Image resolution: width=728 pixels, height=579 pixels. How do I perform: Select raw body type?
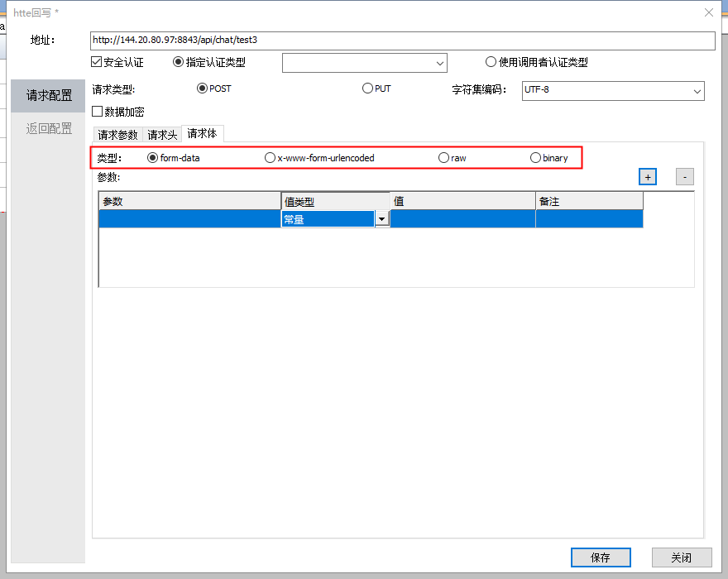point(443,158)
